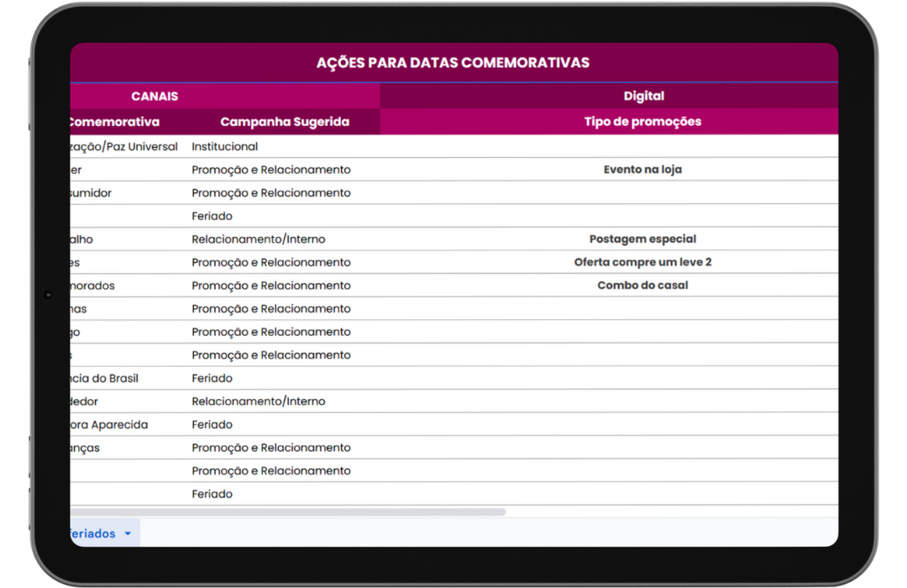This screenshot has height=588, width=907.
Task: Click the Campanha Sugerida column header
Action: (284, 122)
